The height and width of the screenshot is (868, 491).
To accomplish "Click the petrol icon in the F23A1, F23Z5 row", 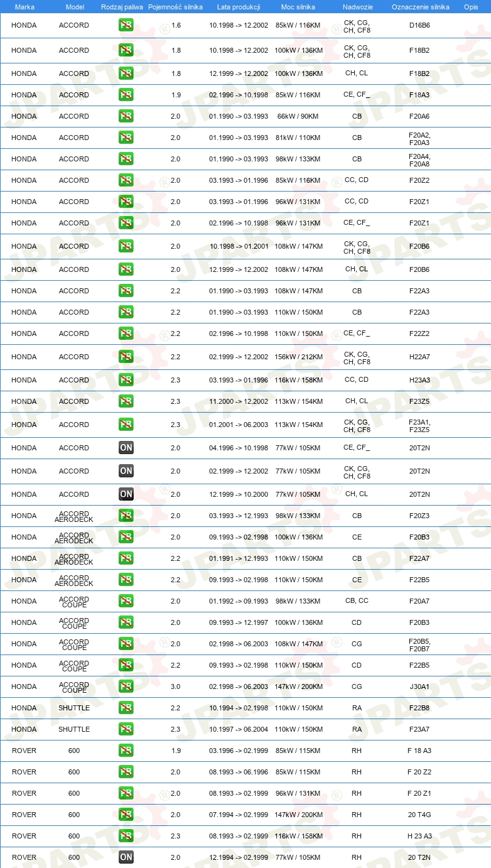I will 126,425.
